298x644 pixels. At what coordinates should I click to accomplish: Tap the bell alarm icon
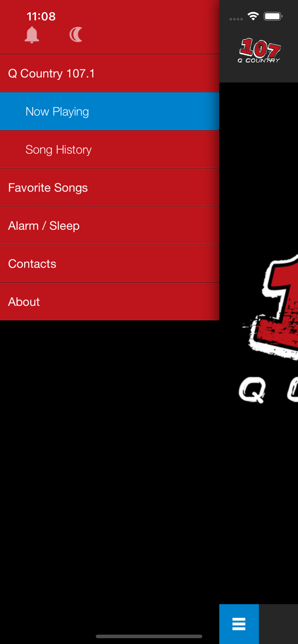pos(32,35)
